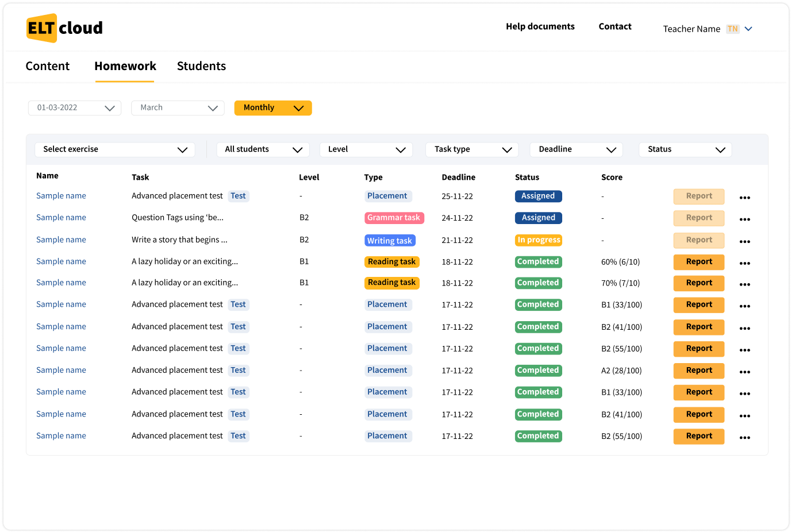This screenshot has width=791, height=532.
Task: Open more options for Writing task row
Action: (x=744, y=242)
